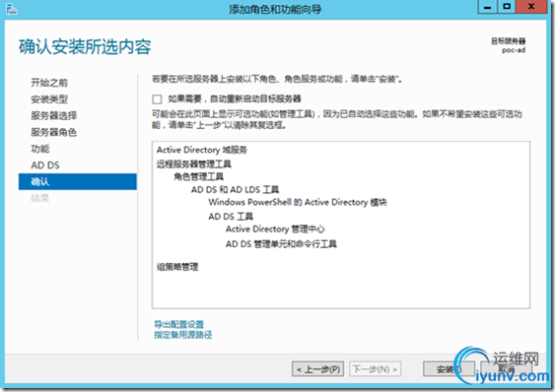Open AD DS step in sidebar
The image size is (555, 392).
45,165
